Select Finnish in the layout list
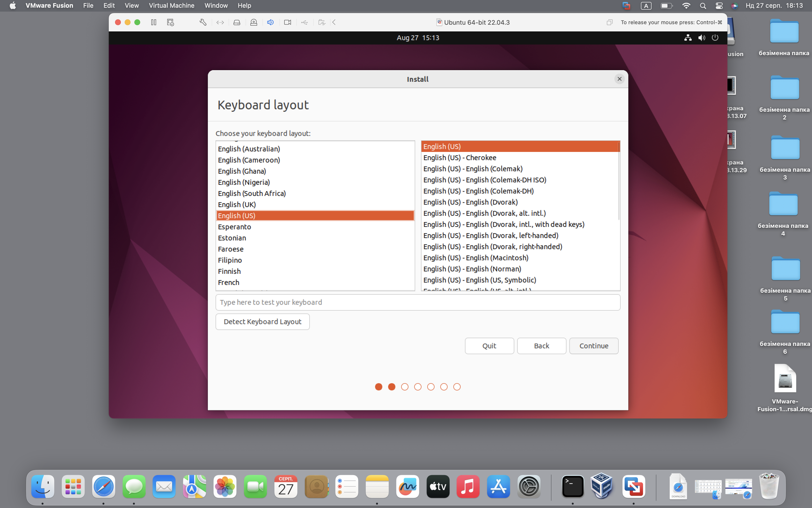The width and height of the screenshot is (812, 508). tap(315, 271)
